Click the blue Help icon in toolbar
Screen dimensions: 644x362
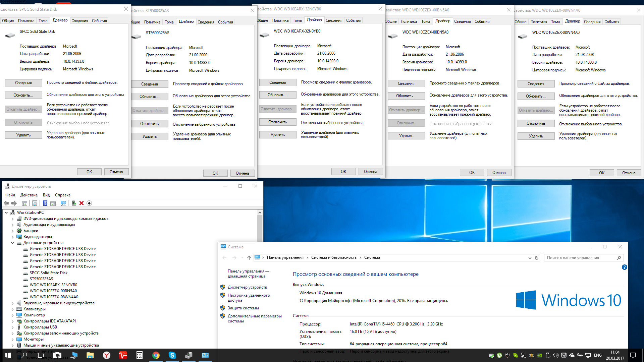pyautogui.click(x=45, y=203)
